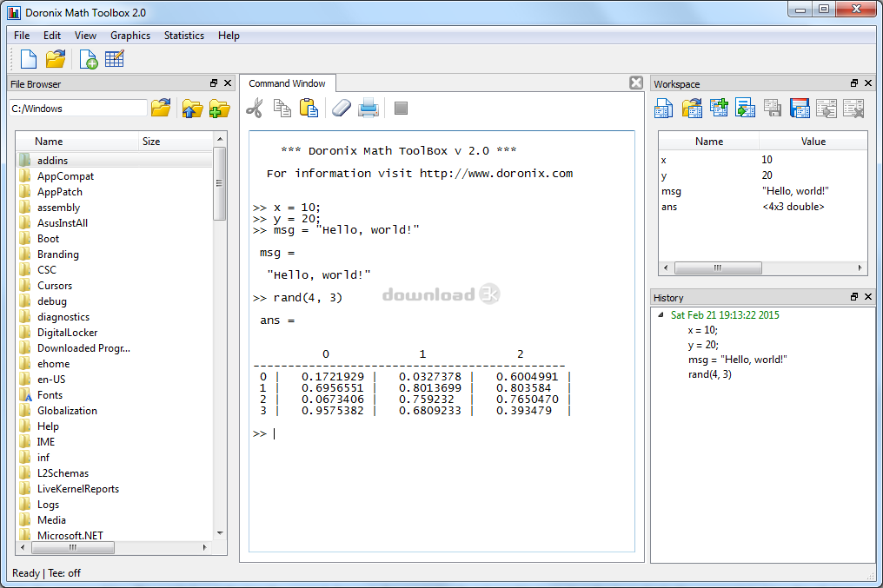The height and width of the screenshot is (588, 883).
Task: Click the Paste clipboard icon in Command Window
Action: pyautogui.click(x=309, y=108)
